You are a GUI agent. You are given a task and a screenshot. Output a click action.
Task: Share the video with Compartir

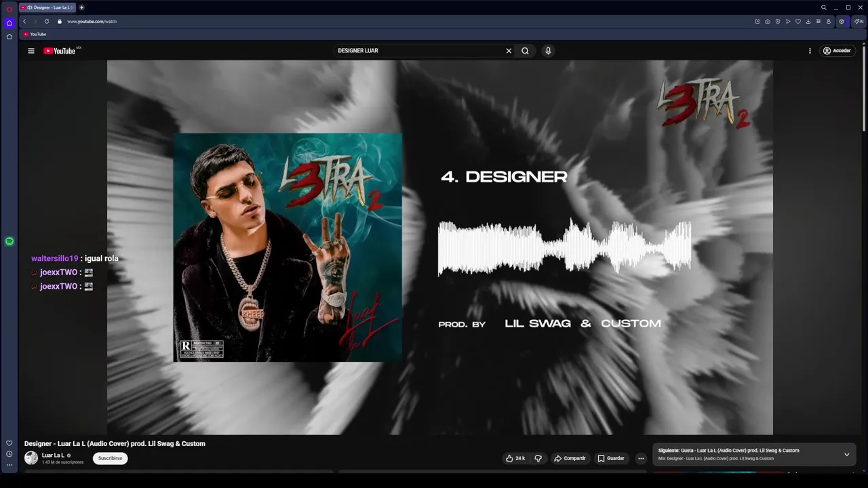coord(570,458)
